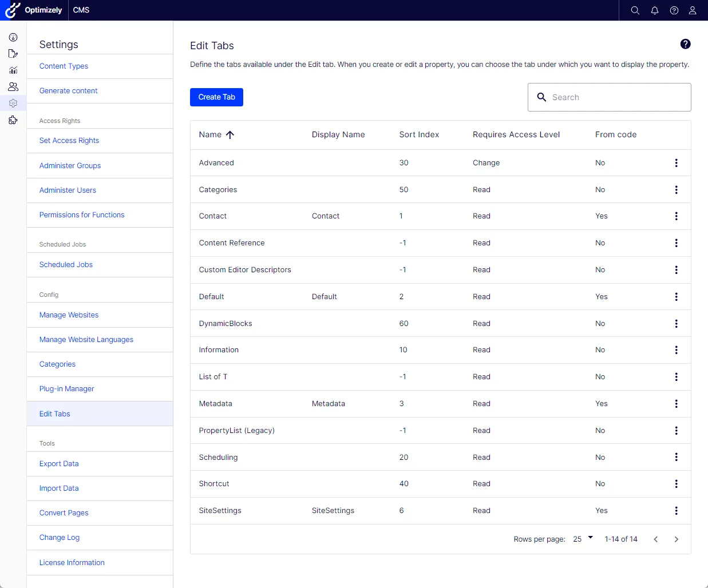Open the Add-ons puzzle icon in sidebar
The width and height of the screenshot is (708, 588).
coord(13,120)
